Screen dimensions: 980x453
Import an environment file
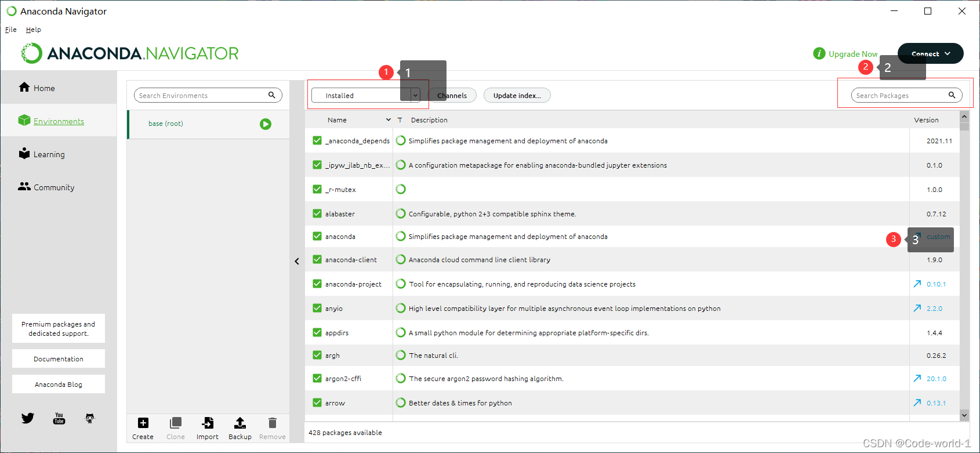click(x=208, y=429)
